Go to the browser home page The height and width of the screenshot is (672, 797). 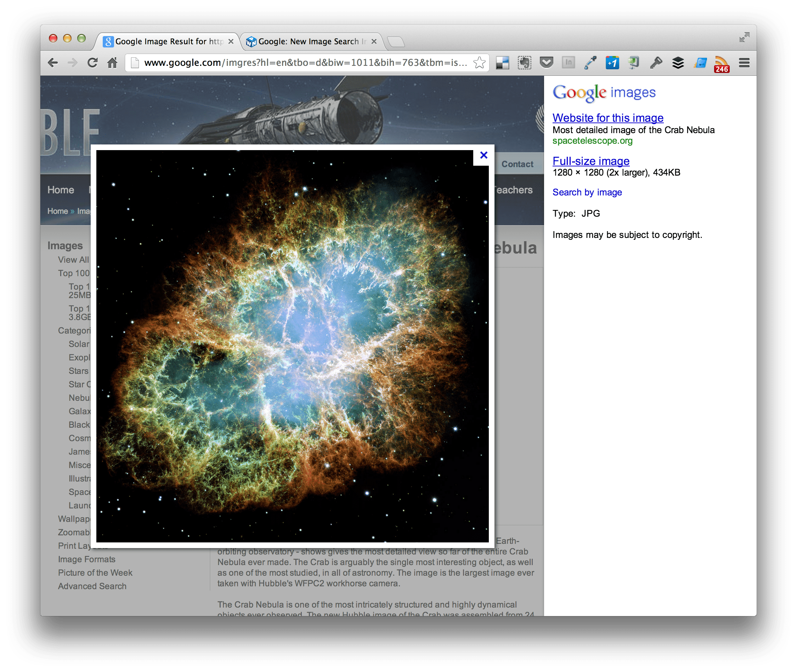click(112, 62)
